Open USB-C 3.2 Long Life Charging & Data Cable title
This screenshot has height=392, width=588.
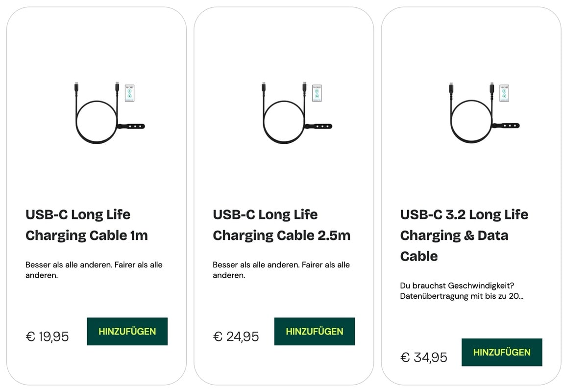464,235
